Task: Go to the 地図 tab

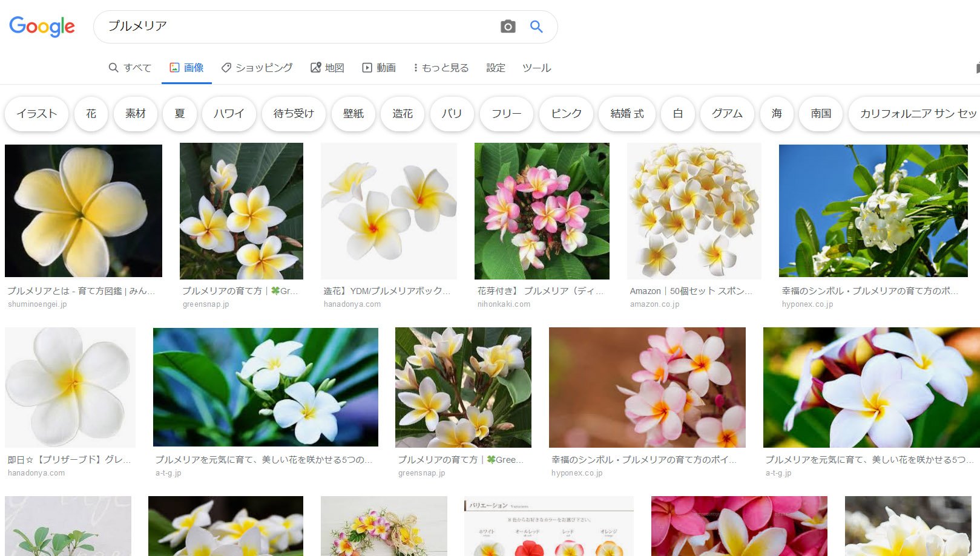Action: 327,68
